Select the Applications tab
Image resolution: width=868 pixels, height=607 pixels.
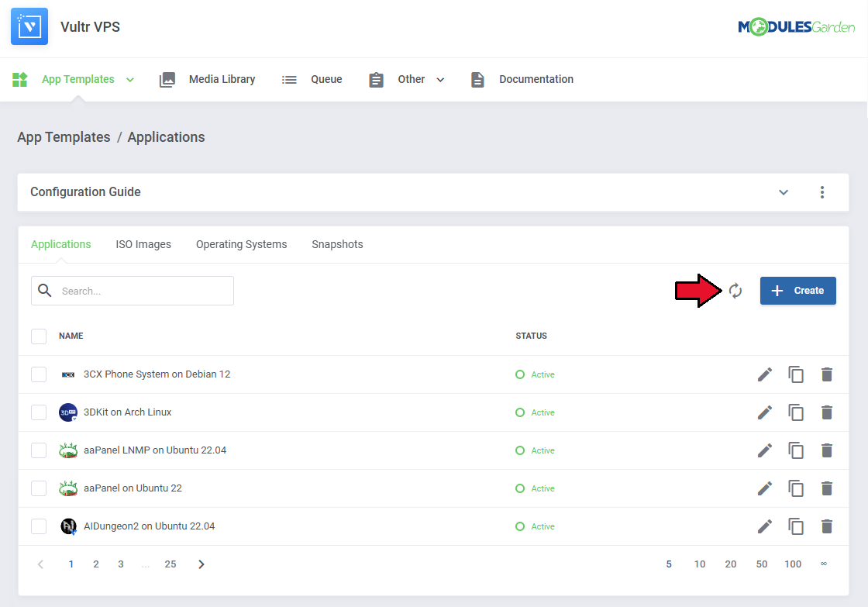(x=61, y=244)
